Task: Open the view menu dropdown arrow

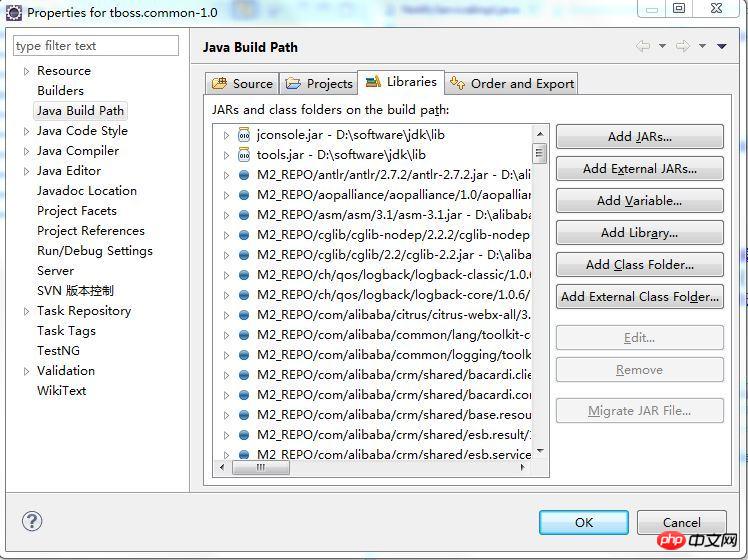Action: coord(722,46)
